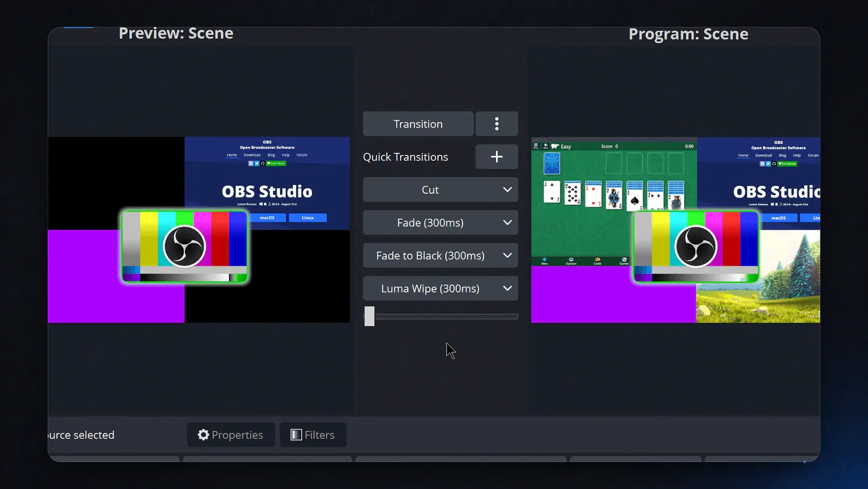Click the Preview: Scene title
Image resolution: width=868 pixels, height=489 pixels.
176,33
